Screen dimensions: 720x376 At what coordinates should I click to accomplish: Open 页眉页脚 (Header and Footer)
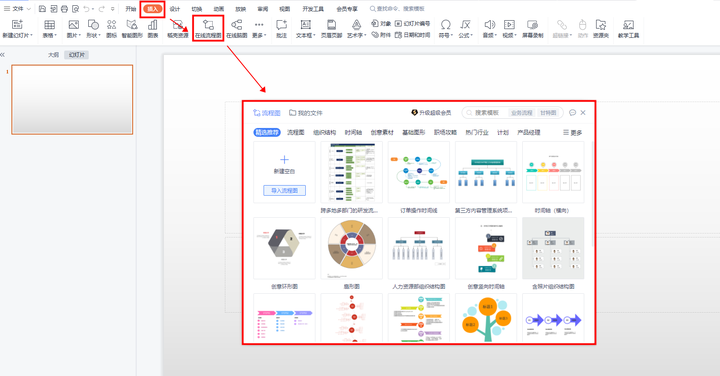click(332, 28)
